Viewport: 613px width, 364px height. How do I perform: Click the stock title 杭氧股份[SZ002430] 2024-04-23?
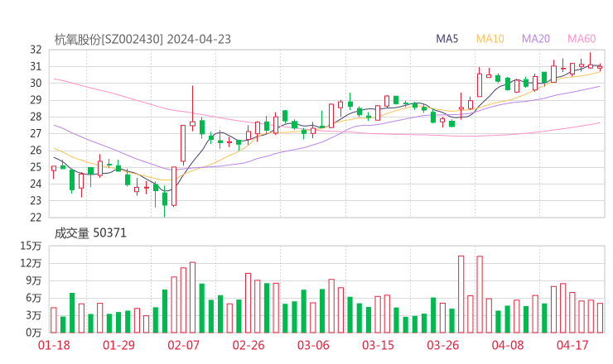pos(142,40)
